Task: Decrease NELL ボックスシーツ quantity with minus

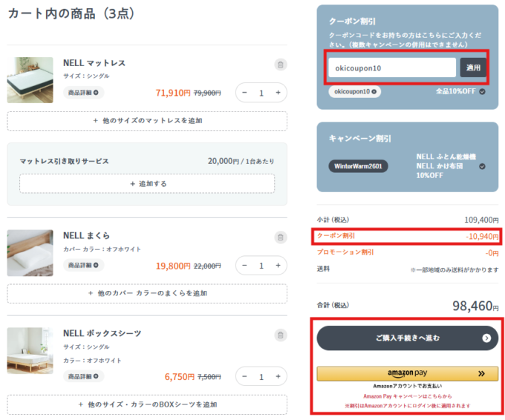Action: pyautogui.click(x=245, y=377)
